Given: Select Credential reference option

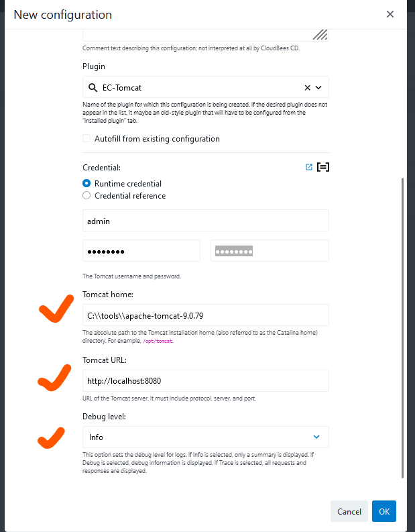Looking at the screenshot, I should tap(86, 196).
